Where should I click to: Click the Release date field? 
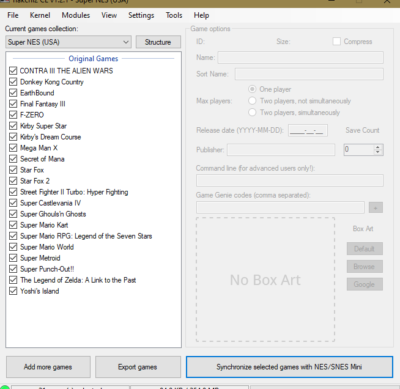[x=308, y=130]
